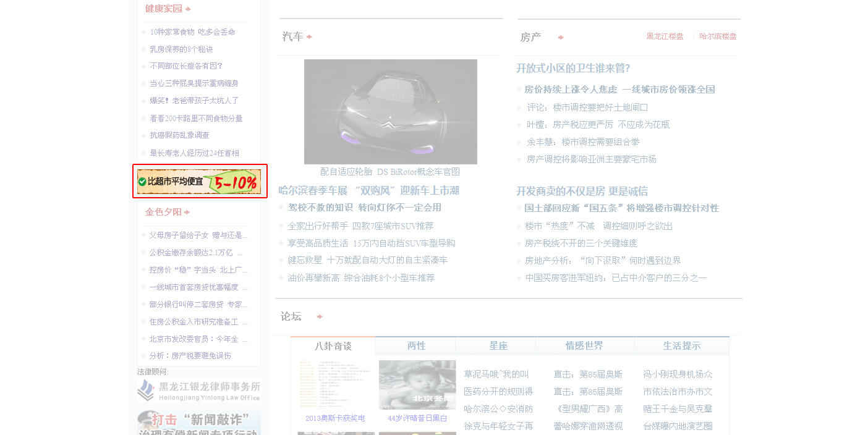Switch to the 八卦奇谈 forum tab
Image resolution: width=868 pixels, height=435 pixels.
(333, 346)
